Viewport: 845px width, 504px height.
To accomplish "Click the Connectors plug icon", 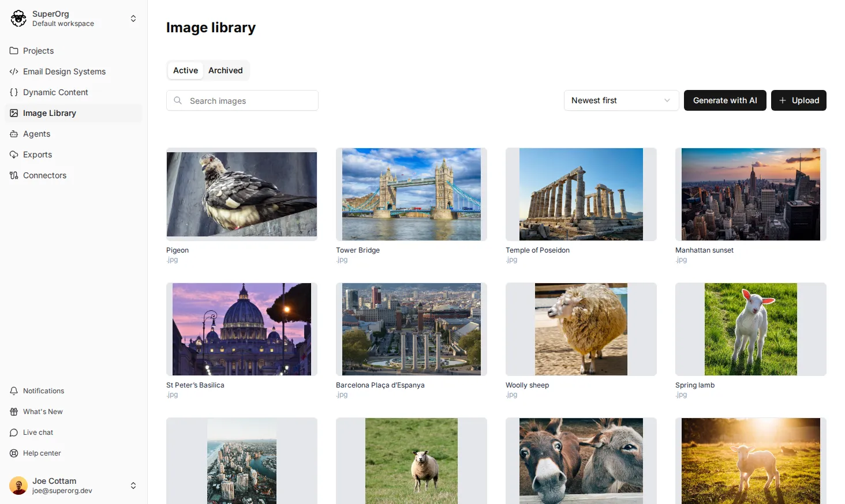I will (14, 175).
